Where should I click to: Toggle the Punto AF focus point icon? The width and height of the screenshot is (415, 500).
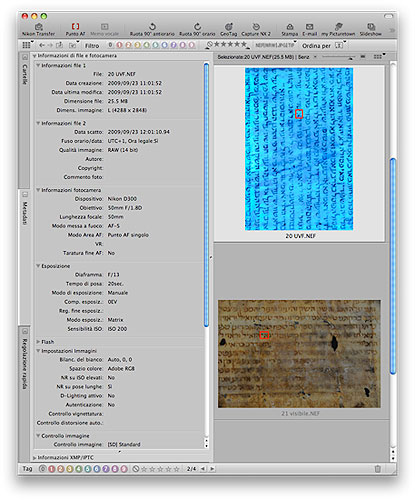pos(75,29)
